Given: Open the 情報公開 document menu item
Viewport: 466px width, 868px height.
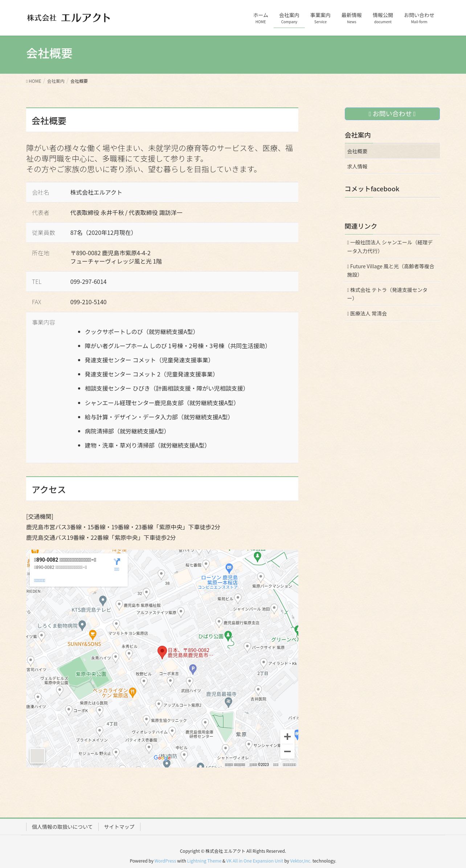Looking at the screenshot, I should 383,18.
